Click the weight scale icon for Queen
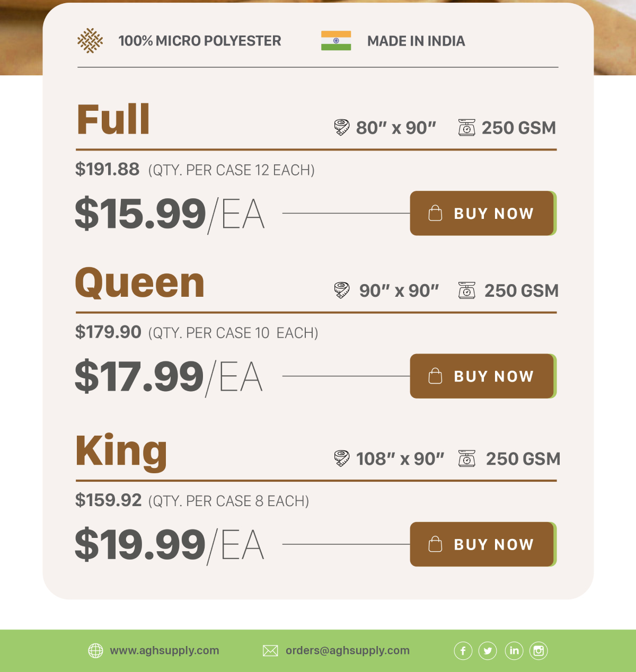The image size is (636, 672). [466, 290]
